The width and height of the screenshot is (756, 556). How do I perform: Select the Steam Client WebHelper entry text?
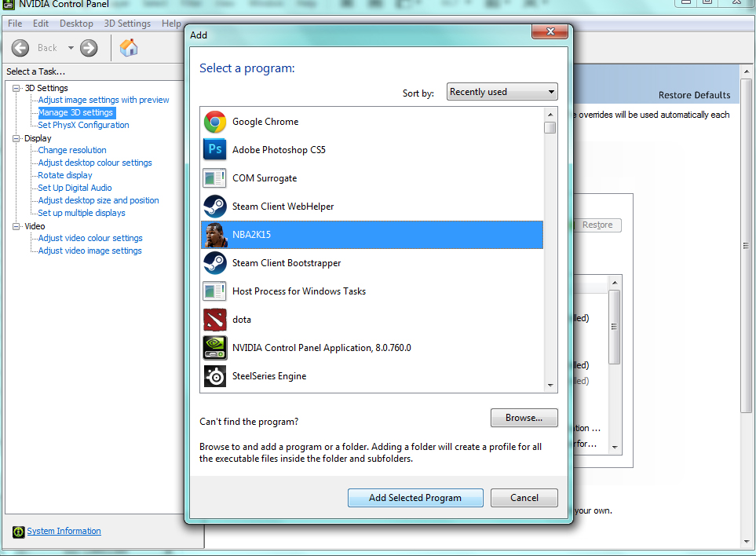(283, 207)
